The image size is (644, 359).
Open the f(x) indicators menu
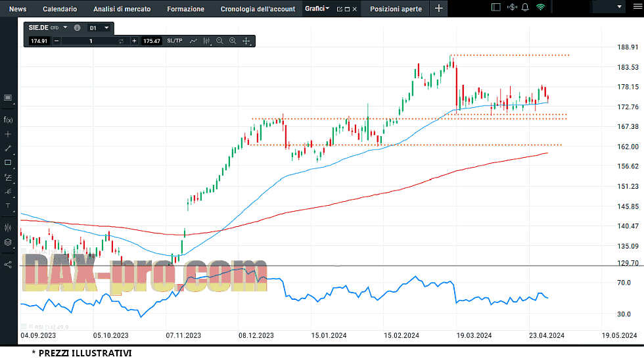(8, 120)
